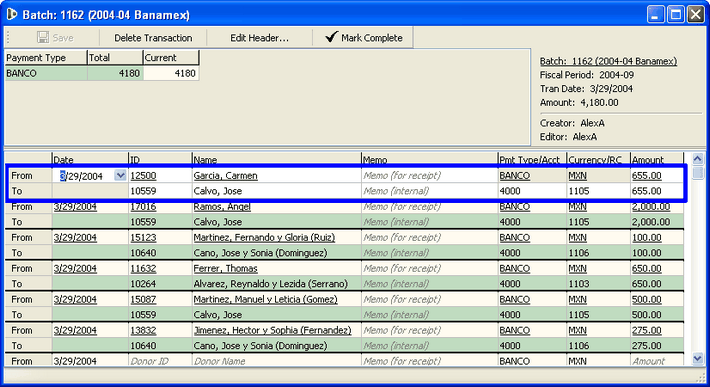Open the date dropdown for Garcia, Carmen
Screen dimensions: 710x387
click(x=120, y=175)
